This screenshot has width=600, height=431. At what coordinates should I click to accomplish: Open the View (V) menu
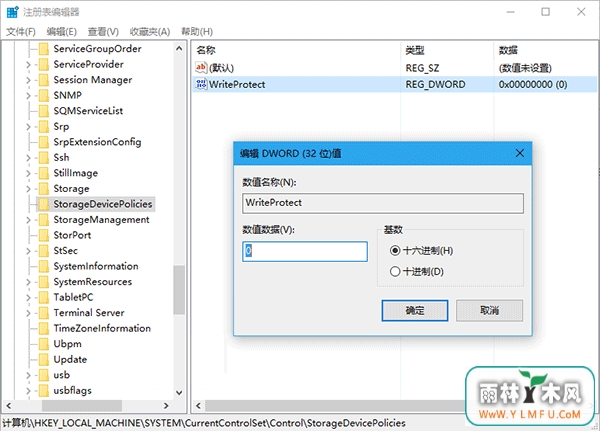[103, 32]
